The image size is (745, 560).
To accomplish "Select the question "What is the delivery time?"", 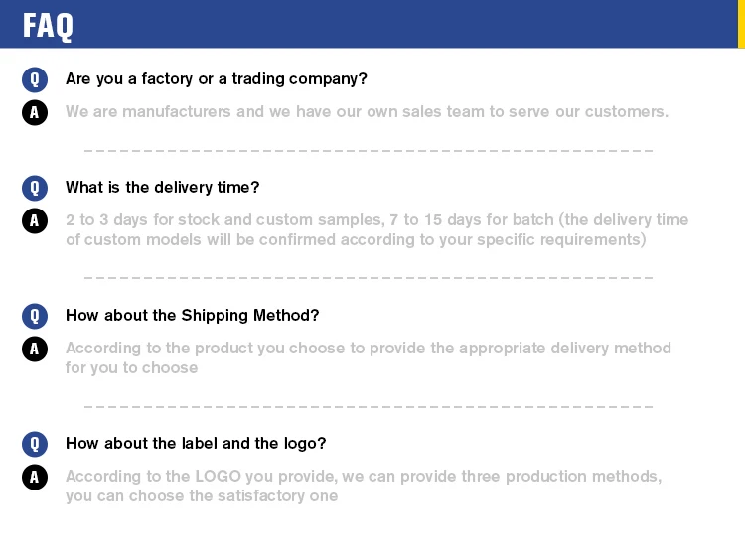I will (x=163, y=188).
